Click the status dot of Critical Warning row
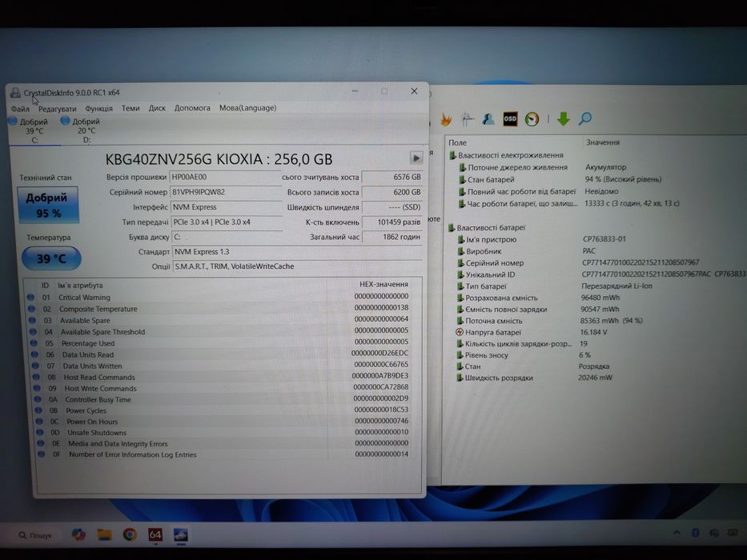747x560 pixels. coord(31,297)
